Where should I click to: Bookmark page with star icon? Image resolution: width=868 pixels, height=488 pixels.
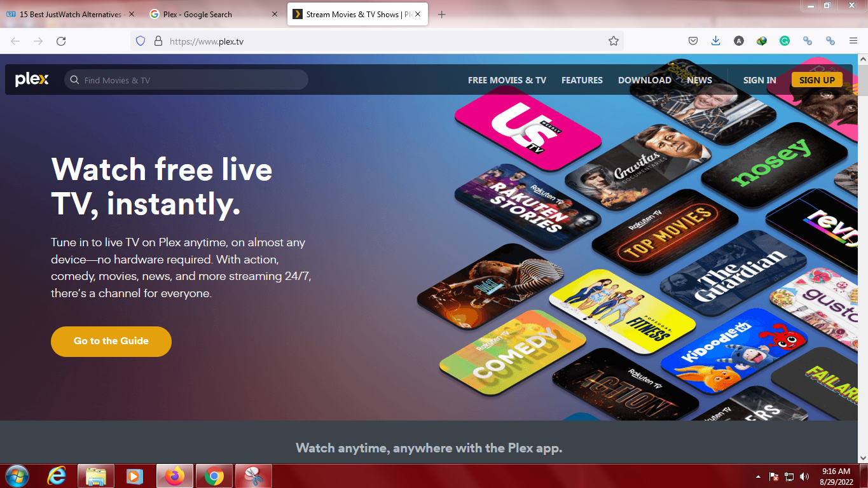click(613, 41)
